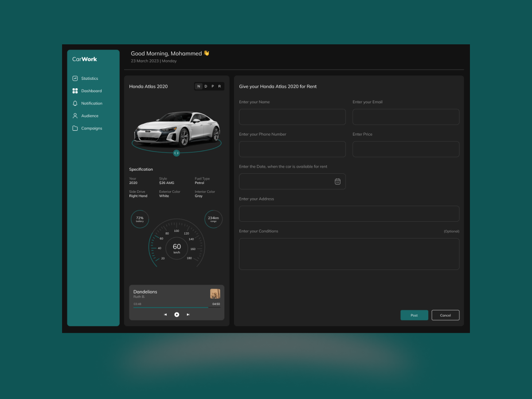
Task: Select the Notification entry in sidebar menu
Action: (90, 103)
